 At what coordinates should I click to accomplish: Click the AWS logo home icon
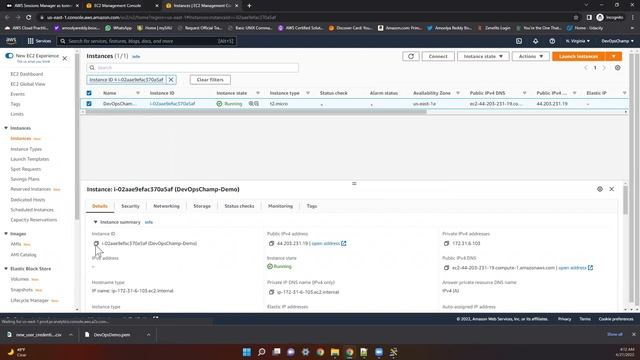11,41
